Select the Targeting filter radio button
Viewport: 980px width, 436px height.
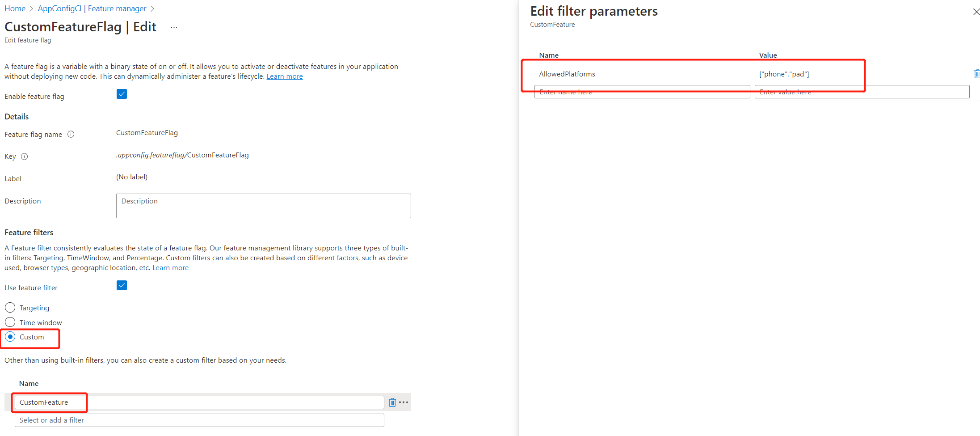[x=10, y=308]
